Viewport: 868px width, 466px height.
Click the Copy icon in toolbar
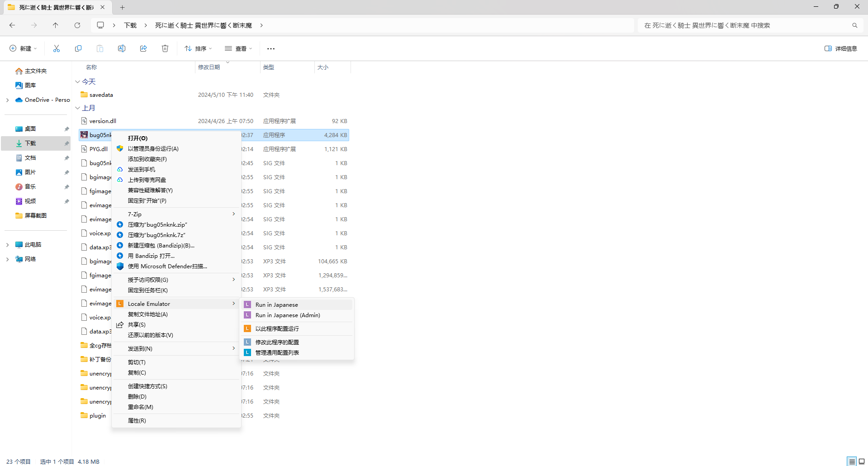78,48
